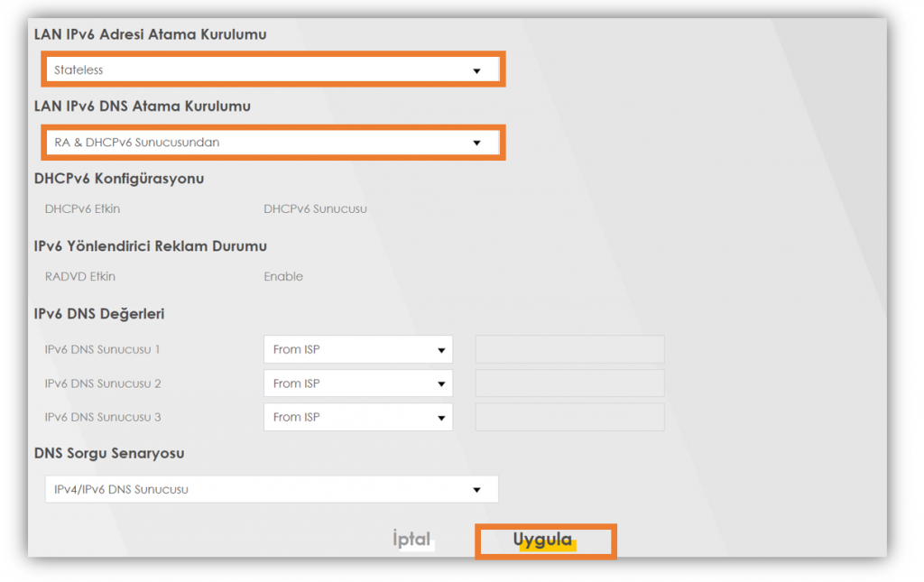
Task: Click the arrow beside IPv6 DNS Sunucusu 1
Action: point(441,350)
